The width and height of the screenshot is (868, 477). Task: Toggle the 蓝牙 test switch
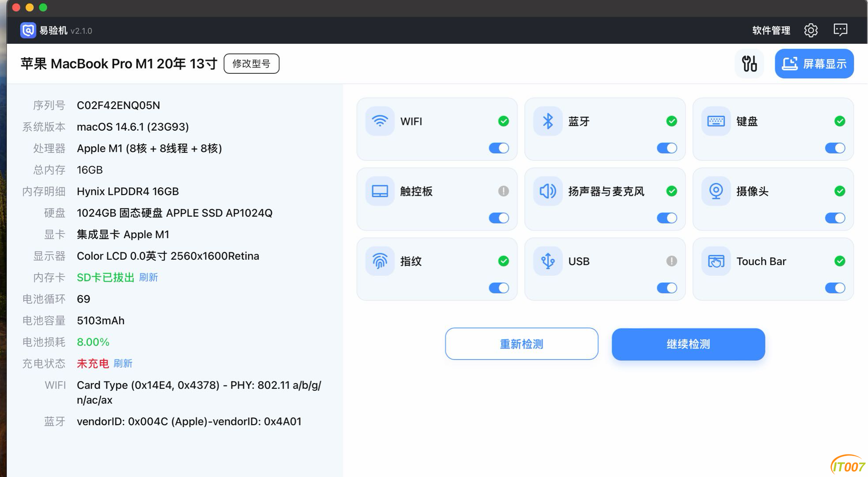(x=667, y=148)
